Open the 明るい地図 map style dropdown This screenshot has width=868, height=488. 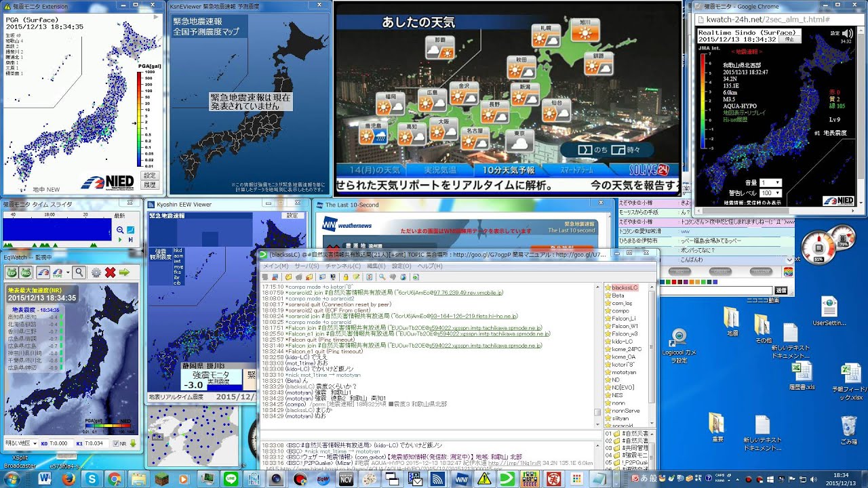pyautogui.click(x=21, y=443)
